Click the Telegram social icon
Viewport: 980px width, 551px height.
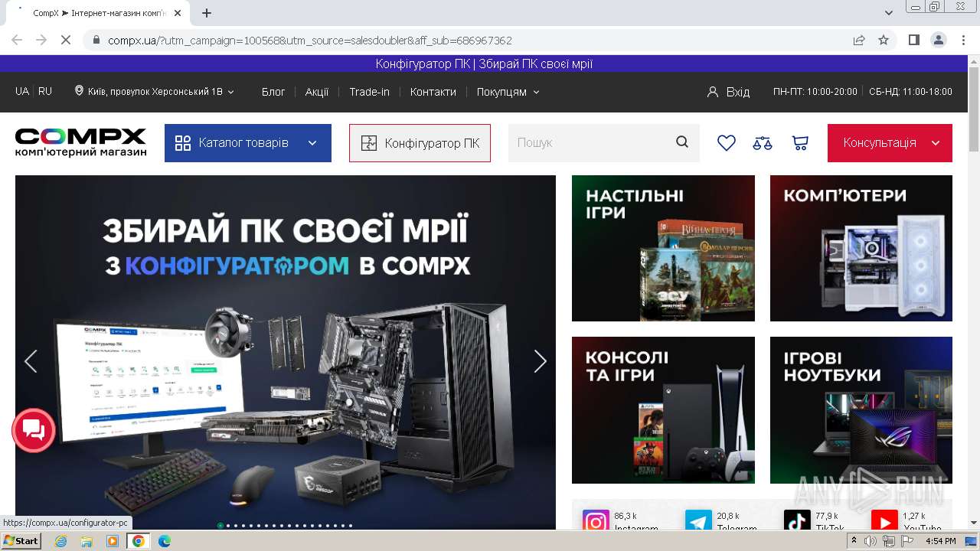tap(698, 521)
